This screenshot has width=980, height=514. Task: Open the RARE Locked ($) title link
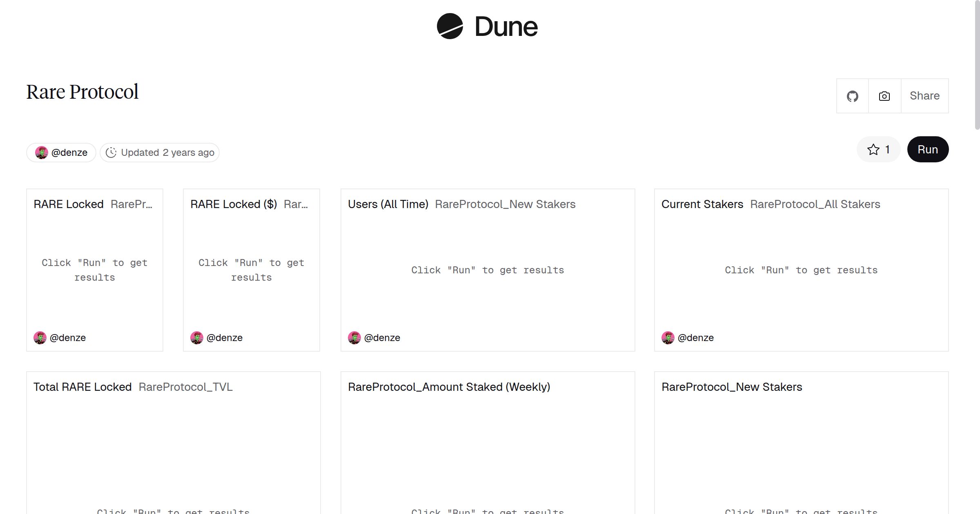coord(234,204)
